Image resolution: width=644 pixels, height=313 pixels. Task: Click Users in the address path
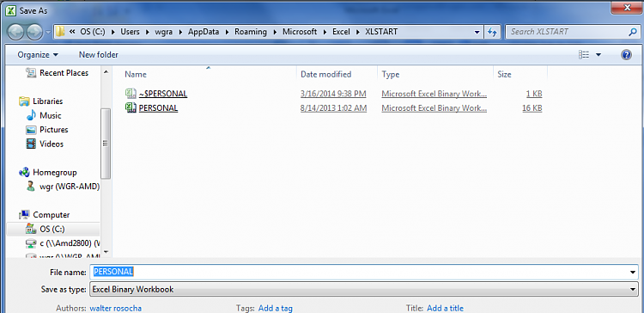130,32
